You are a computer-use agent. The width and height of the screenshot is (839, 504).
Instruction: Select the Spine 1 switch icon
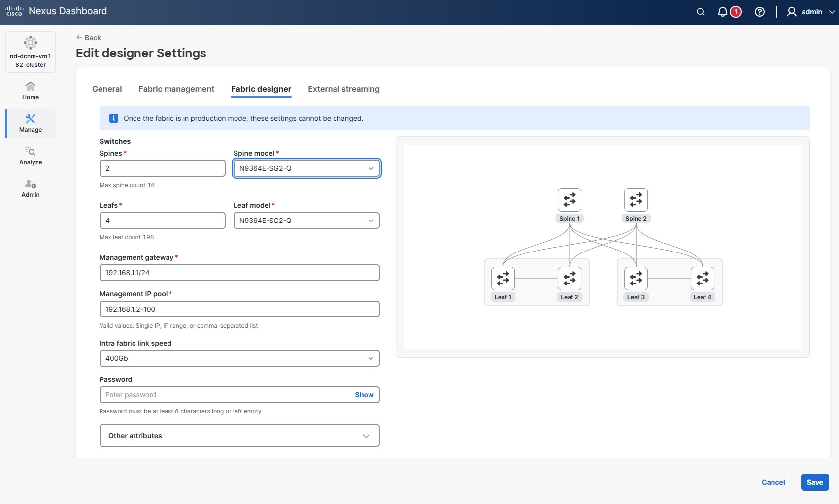(x=570, y=200)
